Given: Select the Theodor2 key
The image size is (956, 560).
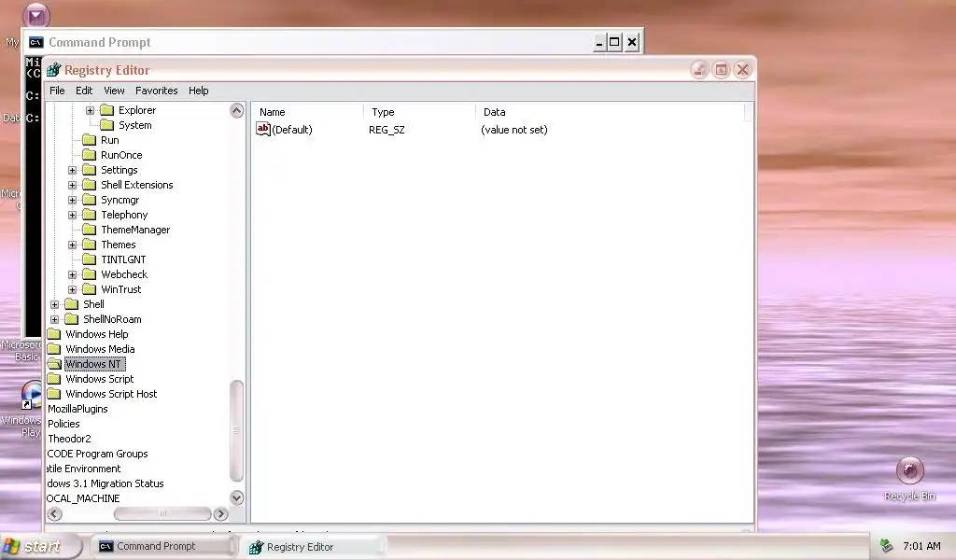Looking at the screenshot, I should coord(69,439).
